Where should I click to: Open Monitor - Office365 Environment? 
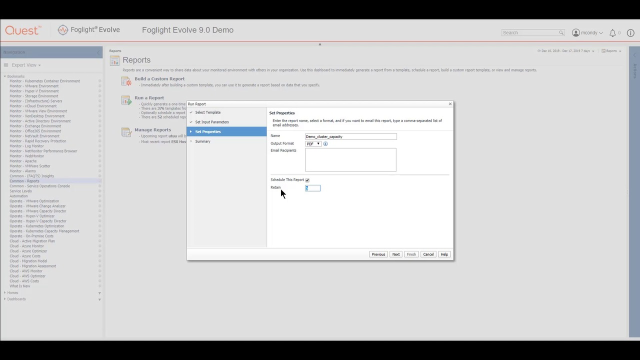(36, 131)
